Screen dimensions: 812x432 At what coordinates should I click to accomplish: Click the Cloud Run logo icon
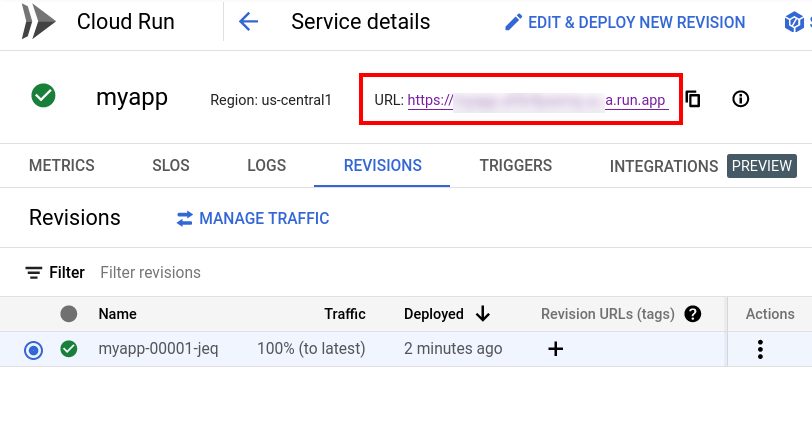coord(38,21)
